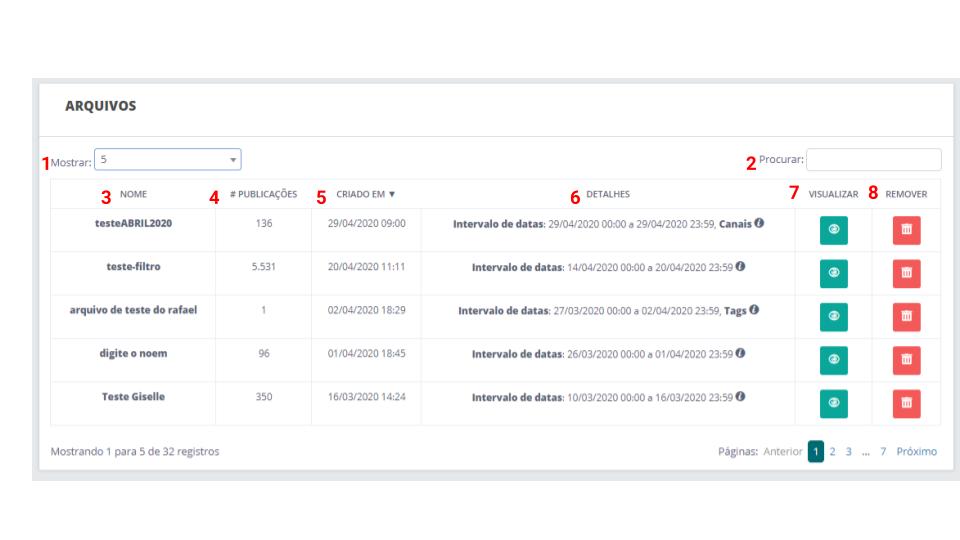The image size is (960, 540).
Task: Trash the Teste Giselle file
Action: pyautogui.click(x=906, y=402)
